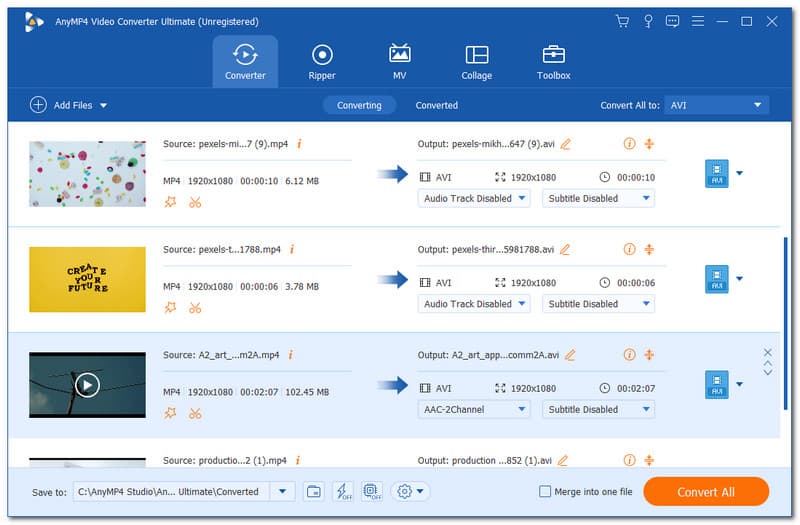Rename output pexels-mikh...647 (9).avi with pencil
Image resolution: width=800 pixels, height=525 pixels.
(x=565, y=144)
